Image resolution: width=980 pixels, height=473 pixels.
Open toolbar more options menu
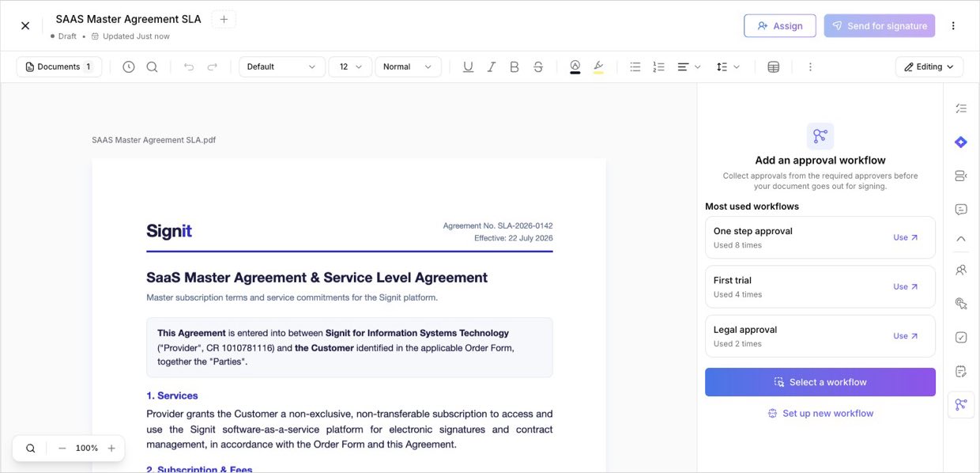(810, 67)
